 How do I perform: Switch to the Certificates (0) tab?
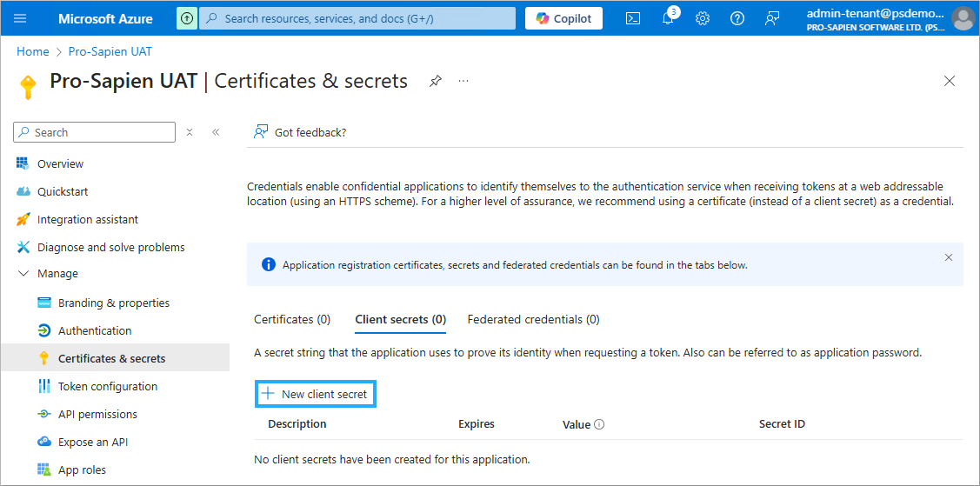point(292,319)
